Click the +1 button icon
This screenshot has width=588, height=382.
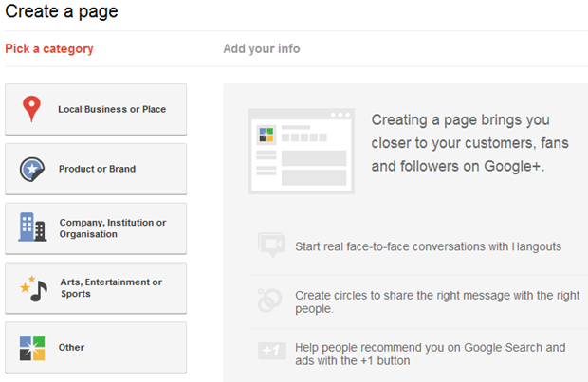tap(272, 351)
